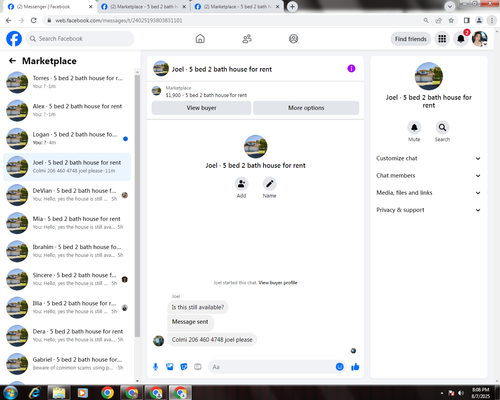
Task: Go back with the Marketplace back arrow
Action: pos(12,61)
